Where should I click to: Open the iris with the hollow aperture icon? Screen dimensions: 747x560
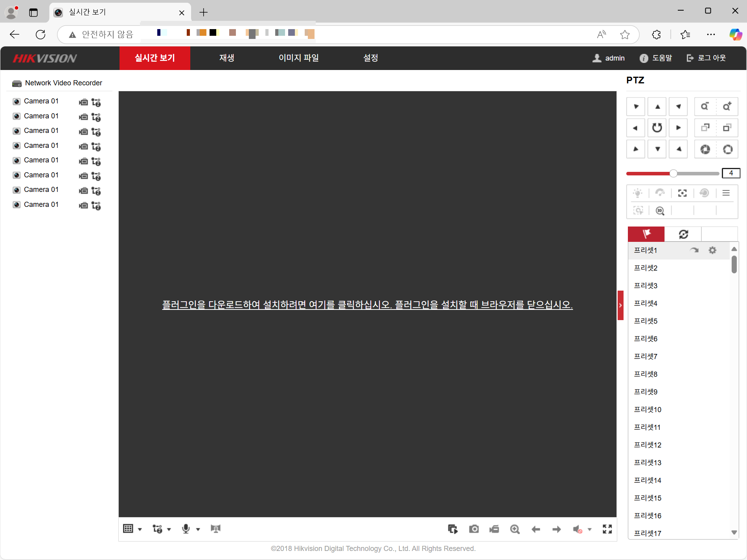[x=727, y=149]
